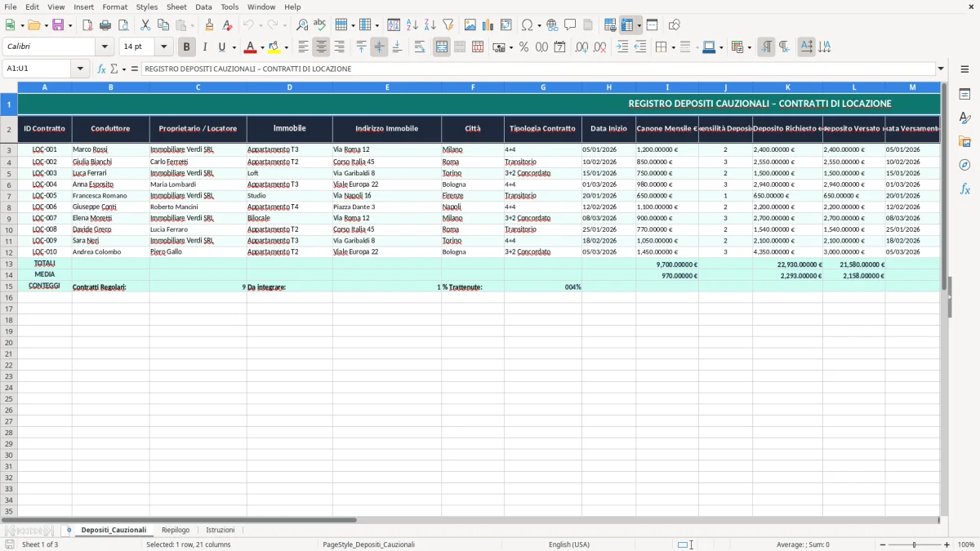Open Find & Replace icon
Screen dimensions: 980x551
click(302, 25)
